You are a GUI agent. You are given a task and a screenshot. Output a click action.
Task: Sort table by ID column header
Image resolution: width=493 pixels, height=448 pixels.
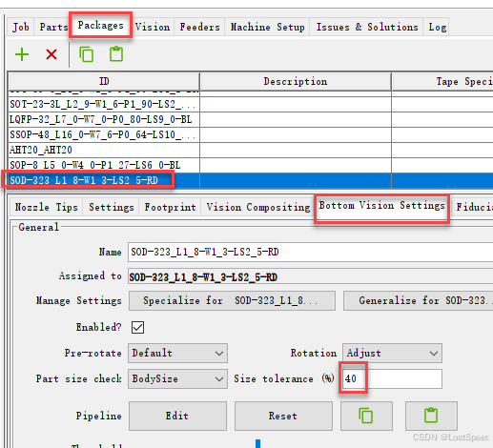[104, 82]
